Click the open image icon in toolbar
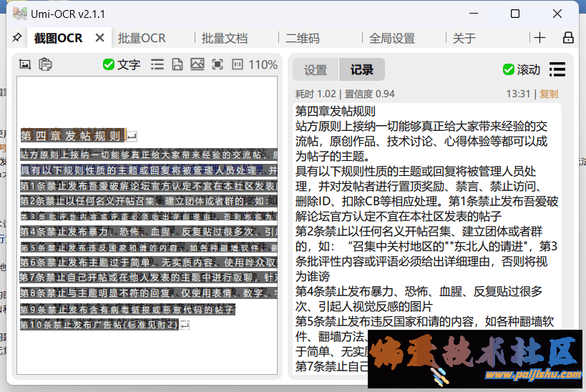586x392 pixels. pyautogui.click(x=197, y=64)
